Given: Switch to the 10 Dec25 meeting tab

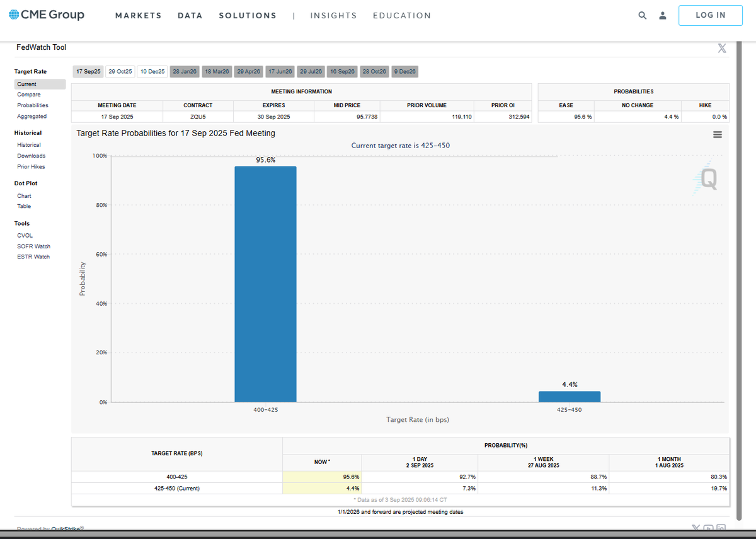Looking at the screenshot, I should [x=152, y=72].
